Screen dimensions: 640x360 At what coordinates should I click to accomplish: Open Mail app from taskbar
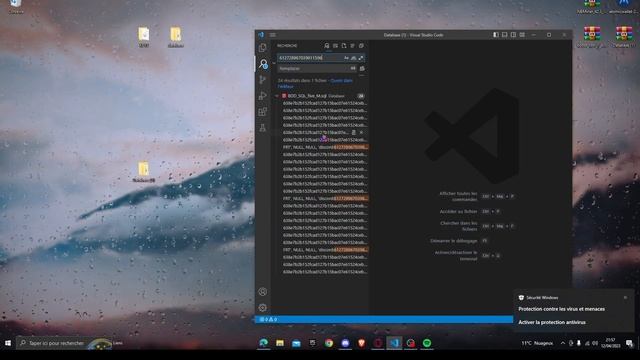click(x=296, y=343)
